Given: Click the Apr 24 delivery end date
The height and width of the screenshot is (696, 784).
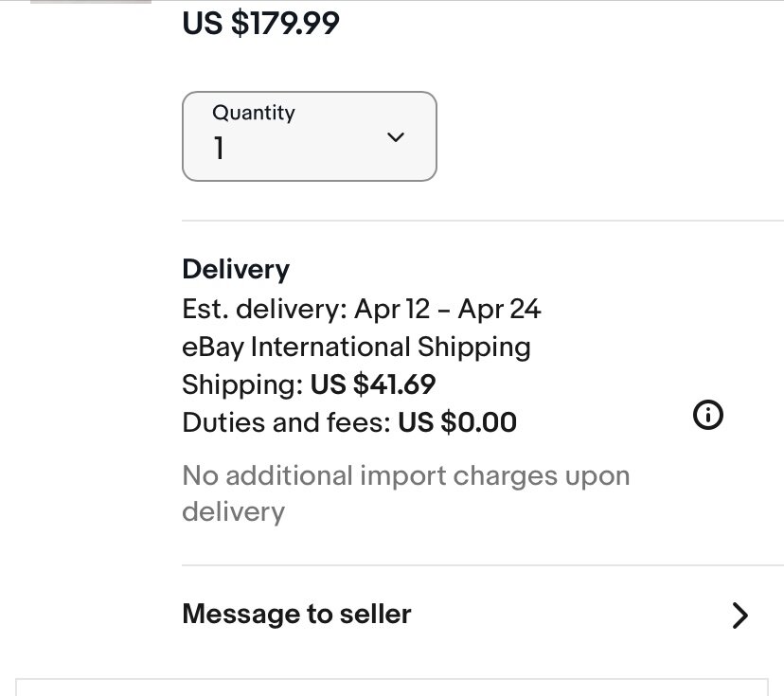Looking at the screenshot, I should pyautogui.click(x=500, y=309).
